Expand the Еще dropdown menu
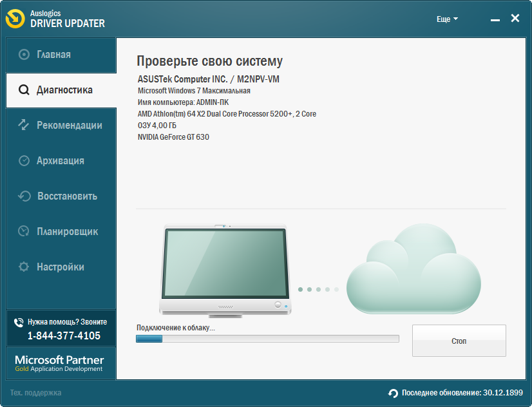This screenshot has height=407, width=532. coord(447,19)
